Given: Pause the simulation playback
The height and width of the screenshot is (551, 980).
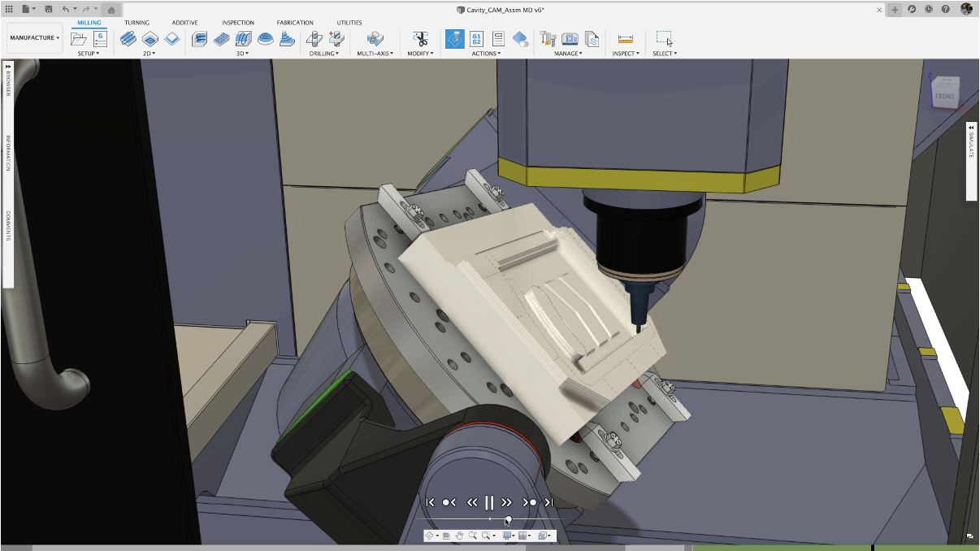Looking at the screenshot, I should click(489, 502).
